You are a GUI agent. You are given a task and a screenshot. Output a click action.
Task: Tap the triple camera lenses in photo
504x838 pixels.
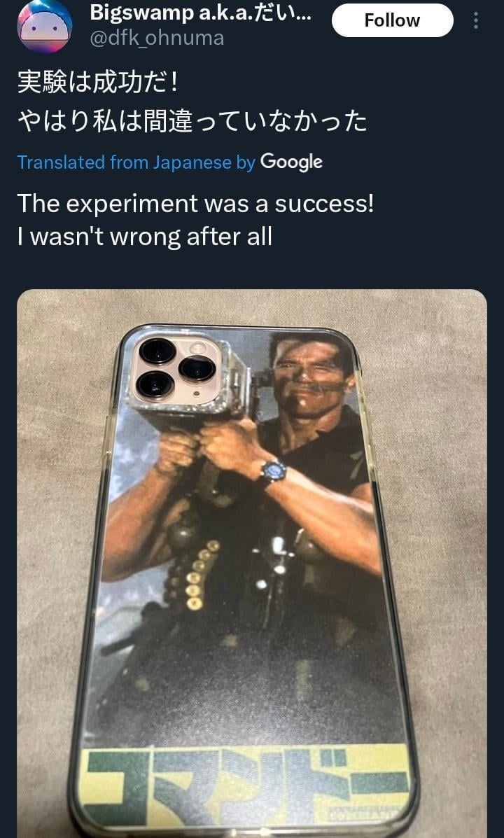176,368
